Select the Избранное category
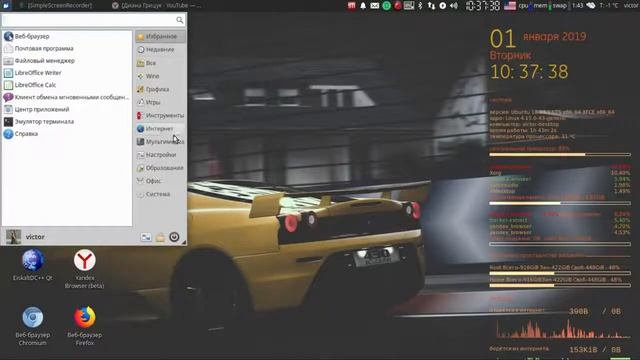The image size is (640, 360). [160, 37]
